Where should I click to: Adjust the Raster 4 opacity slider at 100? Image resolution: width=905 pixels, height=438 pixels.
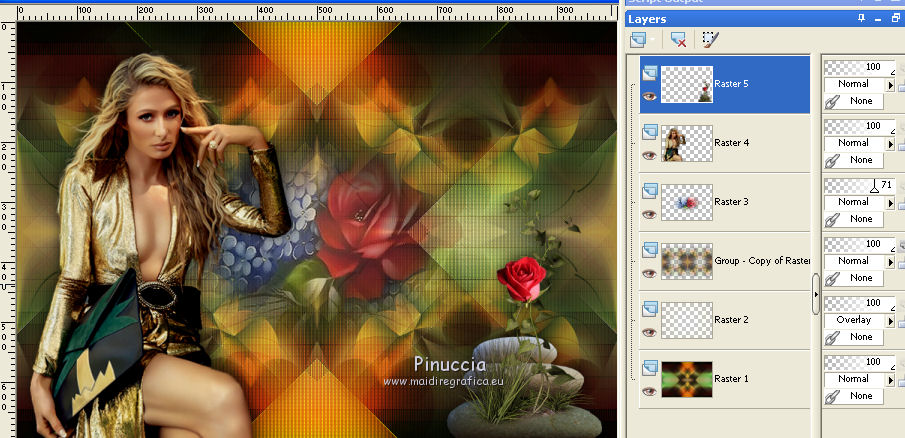click(859, 126)
